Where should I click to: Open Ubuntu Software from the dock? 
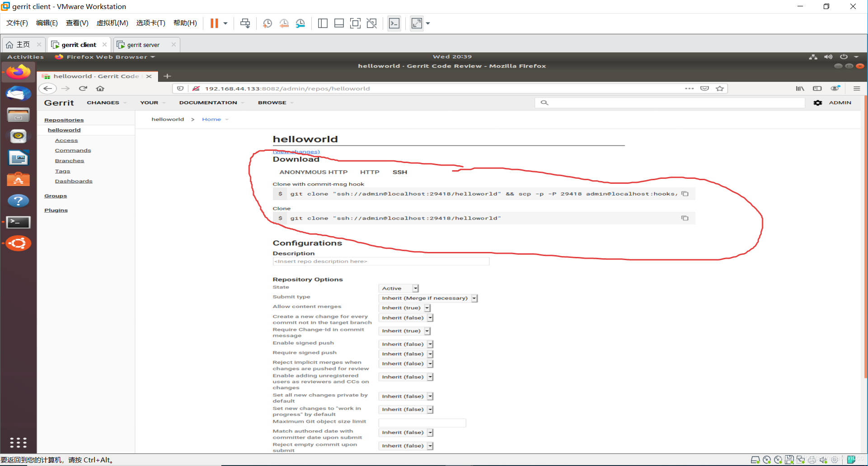[x=18, y=179]
